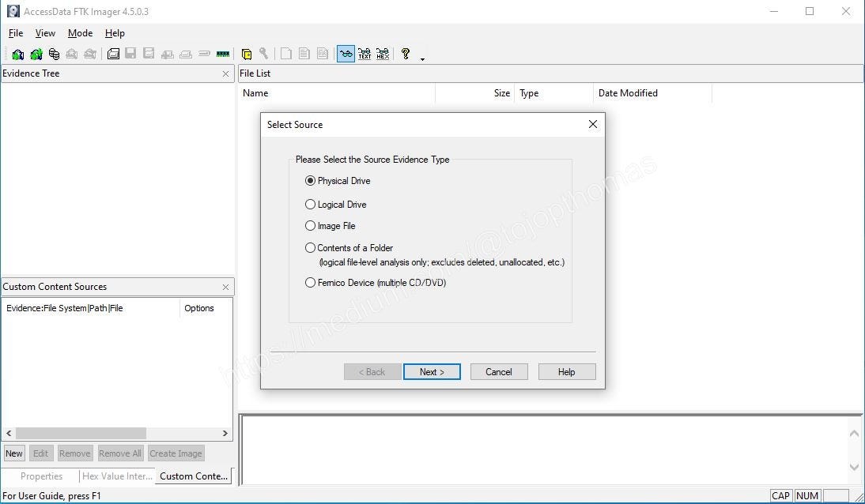Switch to the Custom Content Sources tab

click(194, 476)
